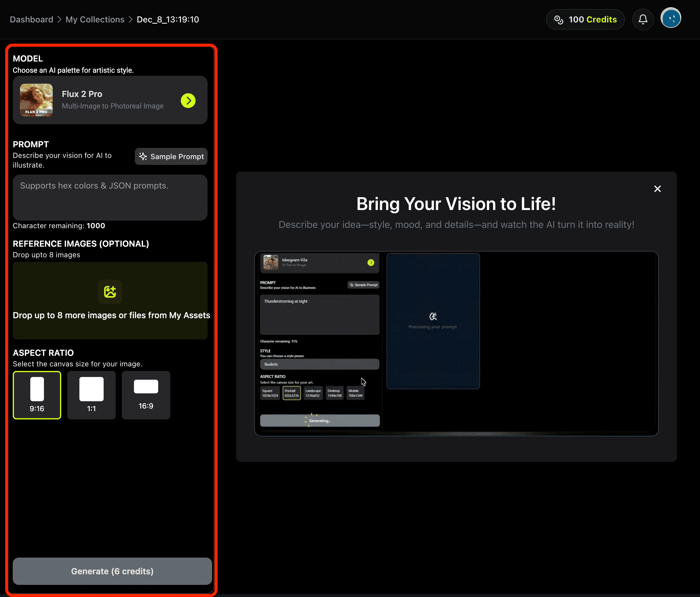Click the add image upload icon

(110, 291)
